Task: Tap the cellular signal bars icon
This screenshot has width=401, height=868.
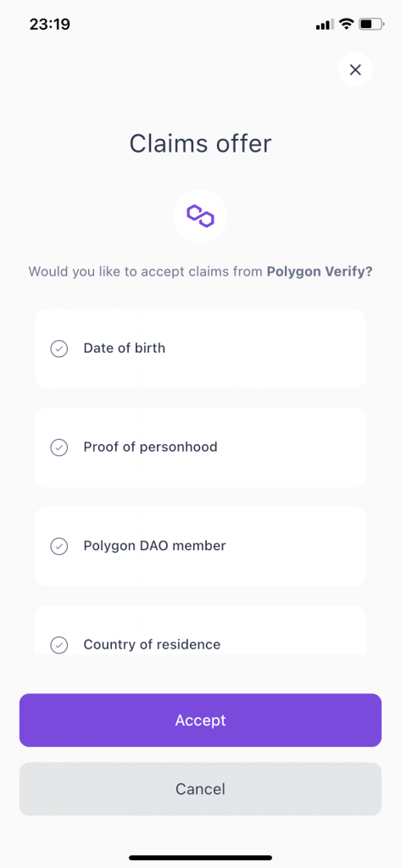Action: pyautogui.click(x=325, y=25)
